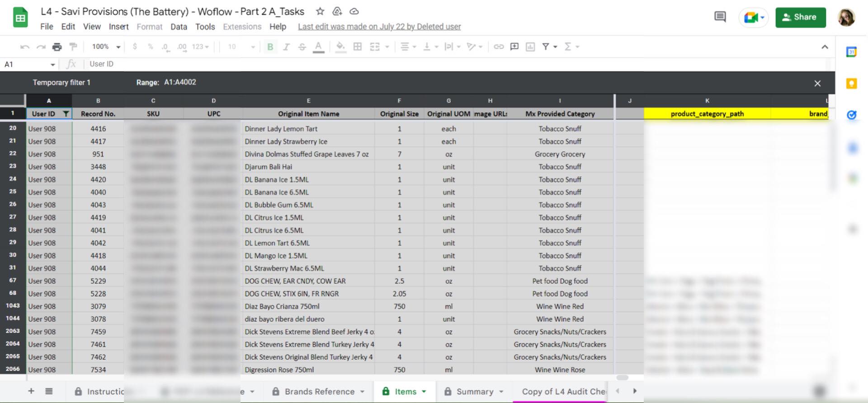Open Google Keep side panel

(852, 83)
